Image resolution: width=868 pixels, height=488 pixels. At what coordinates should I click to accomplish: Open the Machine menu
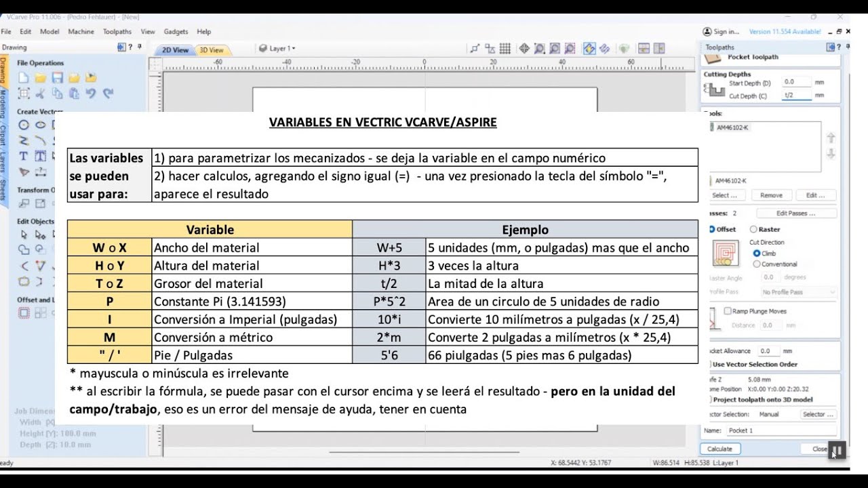tap(81, 31)
